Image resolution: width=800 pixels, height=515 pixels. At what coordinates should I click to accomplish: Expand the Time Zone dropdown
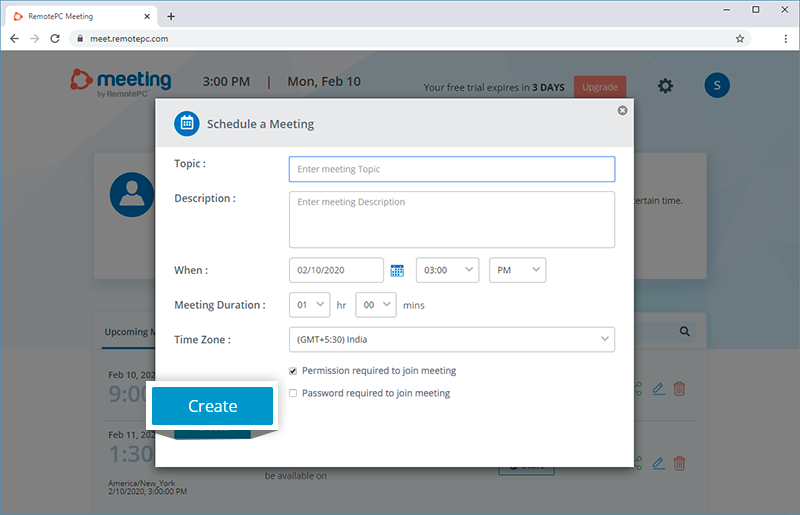(452, 339)
